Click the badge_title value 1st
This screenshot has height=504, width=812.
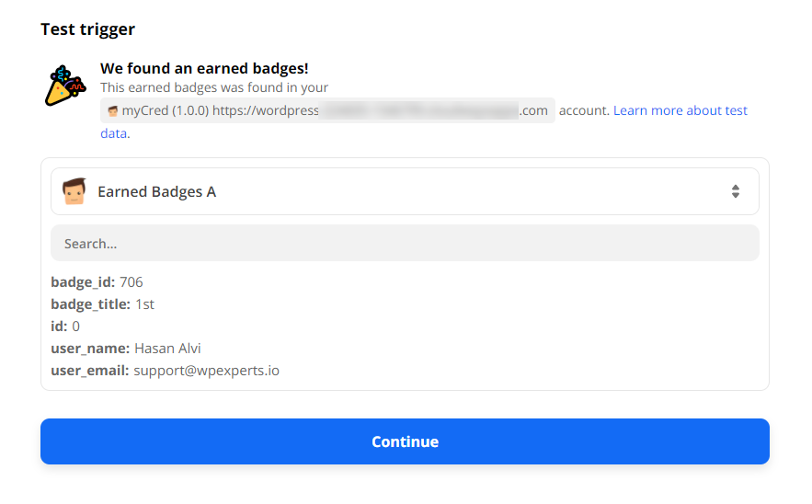(145, 304)
